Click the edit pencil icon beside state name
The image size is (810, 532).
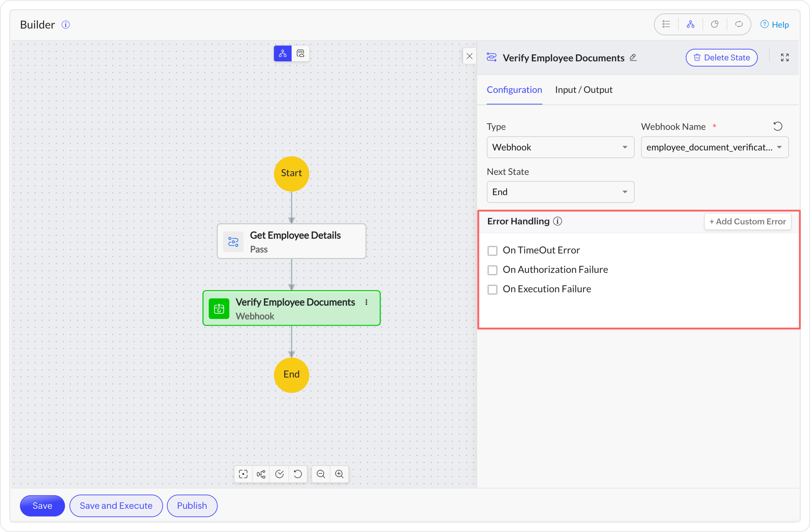(633, 57)
